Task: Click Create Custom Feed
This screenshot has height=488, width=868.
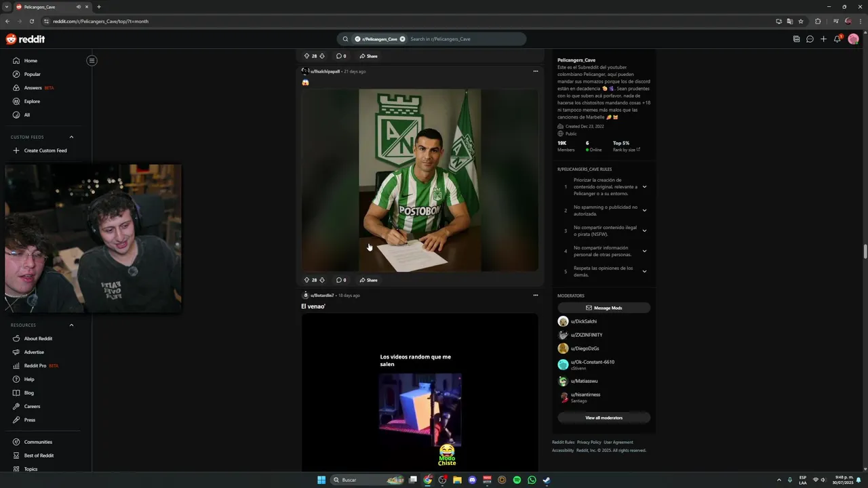Action: pyautogui.click(x=45, y=150)
